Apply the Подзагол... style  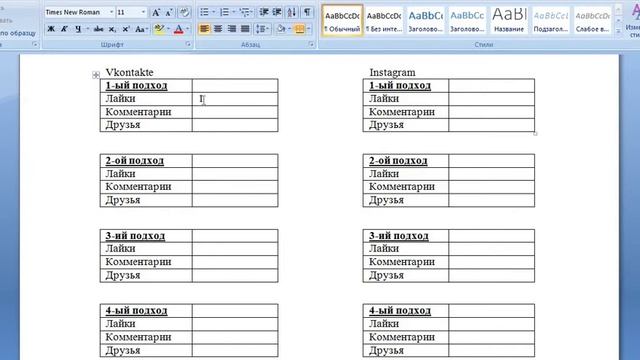coord(551,21)
